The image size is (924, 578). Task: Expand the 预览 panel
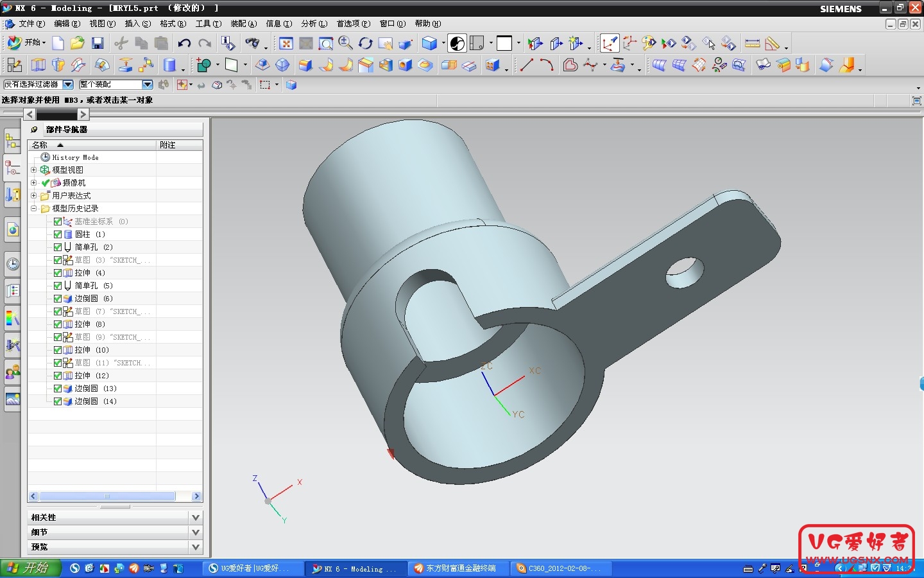(x=196, y=547)
